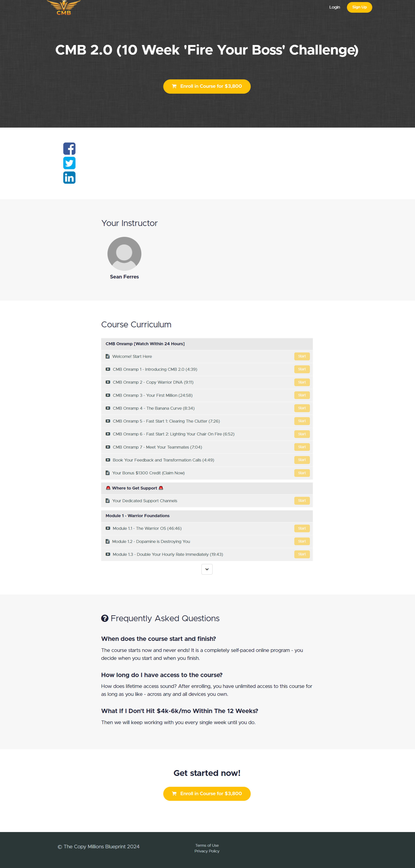The height and width of the screenshot is (868, 415).
Task: Click document icon beside Your Dedicated Support Channels
Action: [107, 501]
